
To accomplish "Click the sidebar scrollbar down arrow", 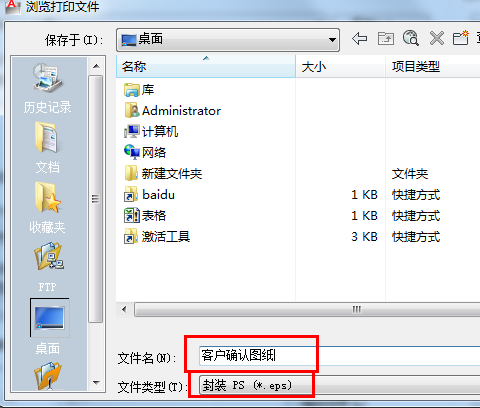I will point(96,383).
